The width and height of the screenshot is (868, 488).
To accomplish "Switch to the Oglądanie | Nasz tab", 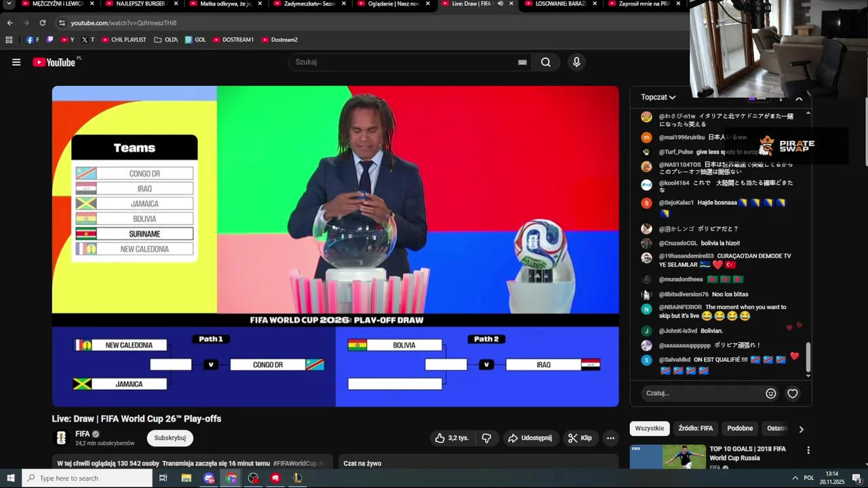I will (392, 3).
